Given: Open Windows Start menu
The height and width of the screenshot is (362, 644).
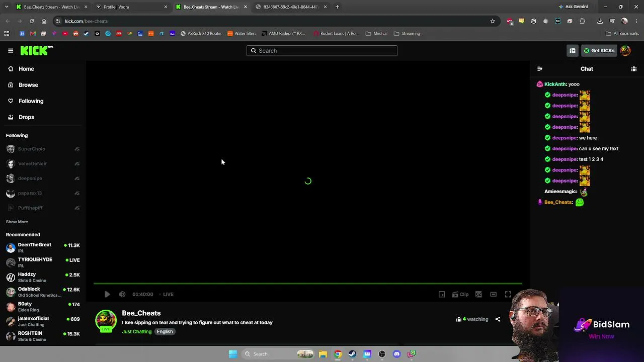Looking at the screenshot, I should 233,354.
